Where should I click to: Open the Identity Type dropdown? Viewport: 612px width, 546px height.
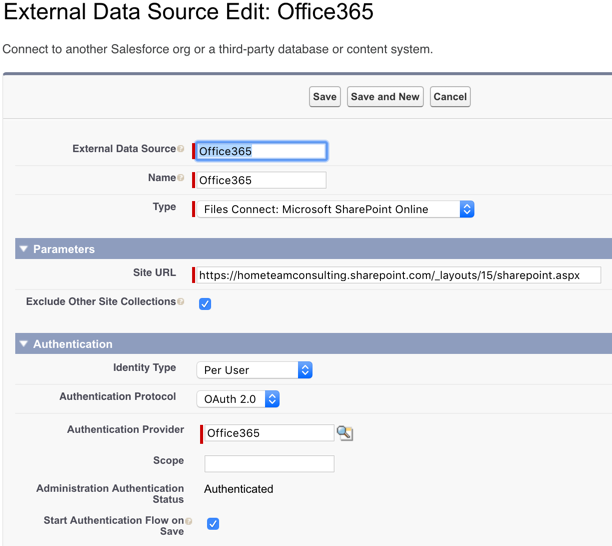(254, 370)
